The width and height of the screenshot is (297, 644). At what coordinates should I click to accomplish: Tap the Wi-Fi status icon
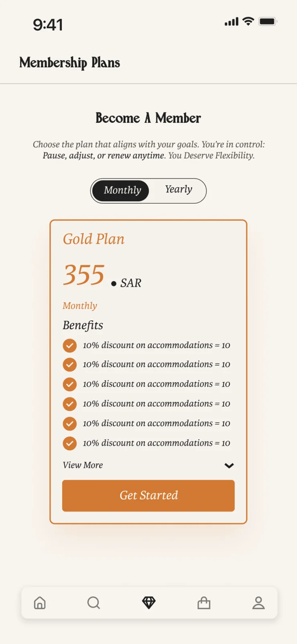point(248,21)
